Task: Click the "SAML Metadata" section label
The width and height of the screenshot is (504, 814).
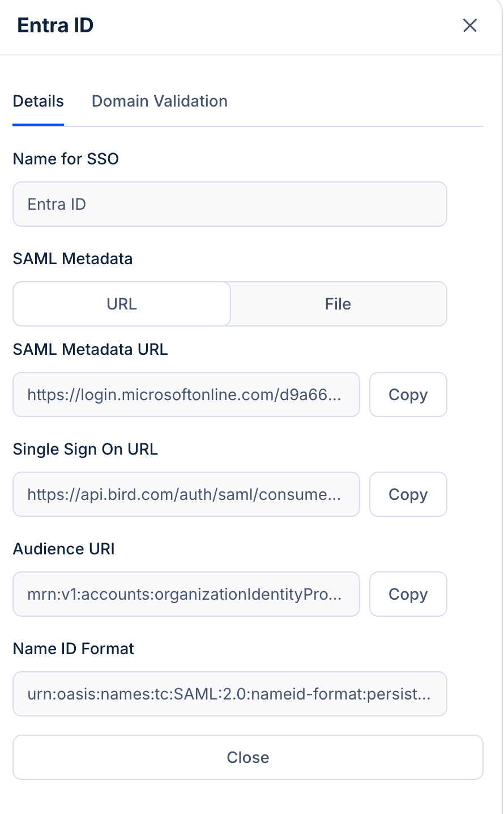Action: (x=72, y=258)
